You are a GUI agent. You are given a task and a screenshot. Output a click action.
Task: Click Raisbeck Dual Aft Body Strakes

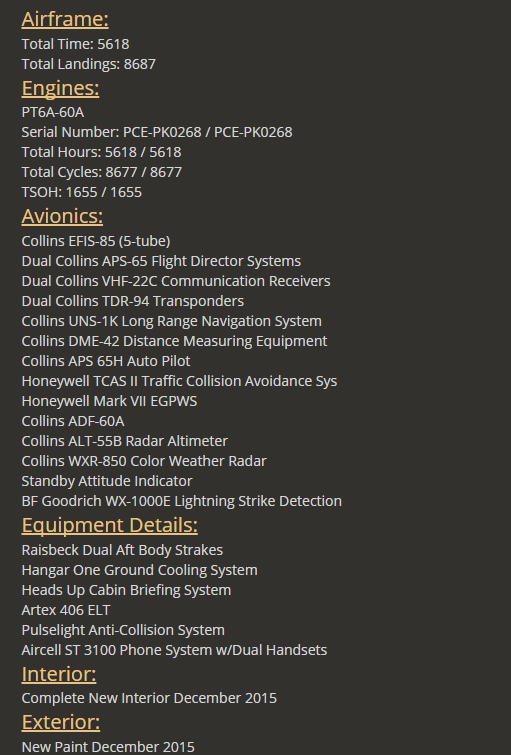(122, 550)
